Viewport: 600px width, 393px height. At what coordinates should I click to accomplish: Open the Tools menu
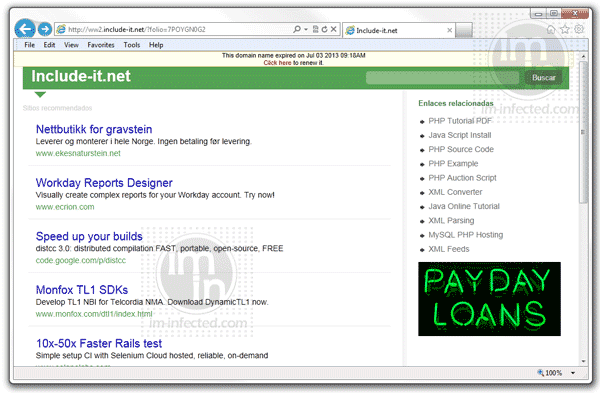(132, 45)
